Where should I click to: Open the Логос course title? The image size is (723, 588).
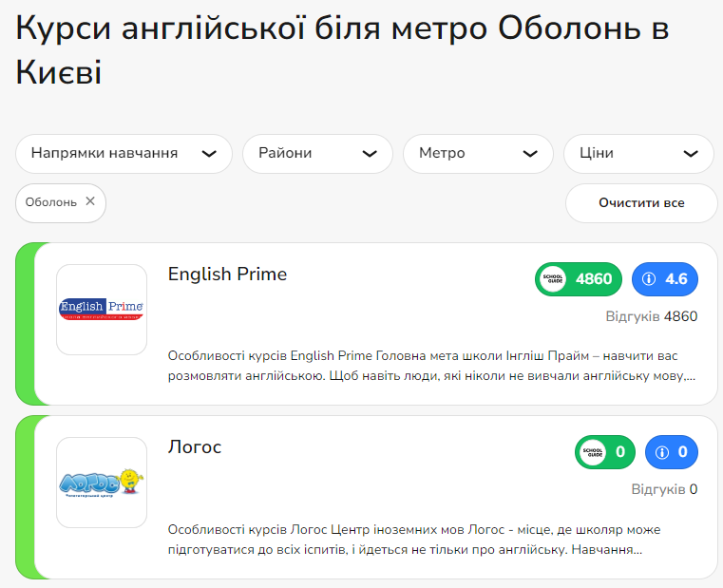[x=195, y=447]
